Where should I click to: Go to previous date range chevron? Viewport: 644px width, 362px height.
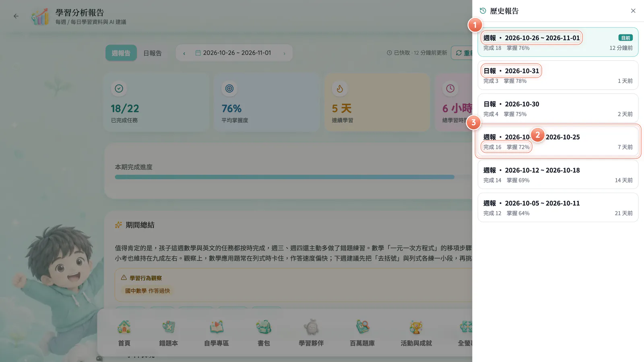click(184, 53)
